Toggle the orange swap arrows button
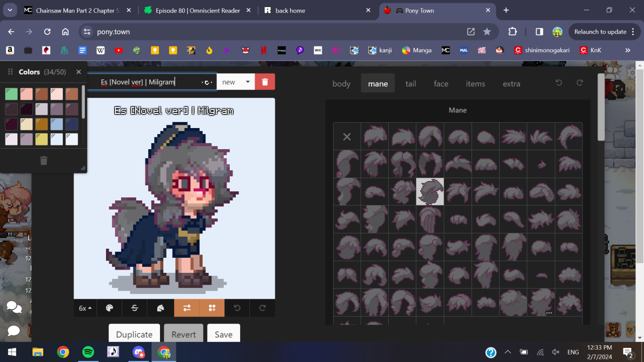The height and width of the screenshot is (362, 644). [187, 308]
